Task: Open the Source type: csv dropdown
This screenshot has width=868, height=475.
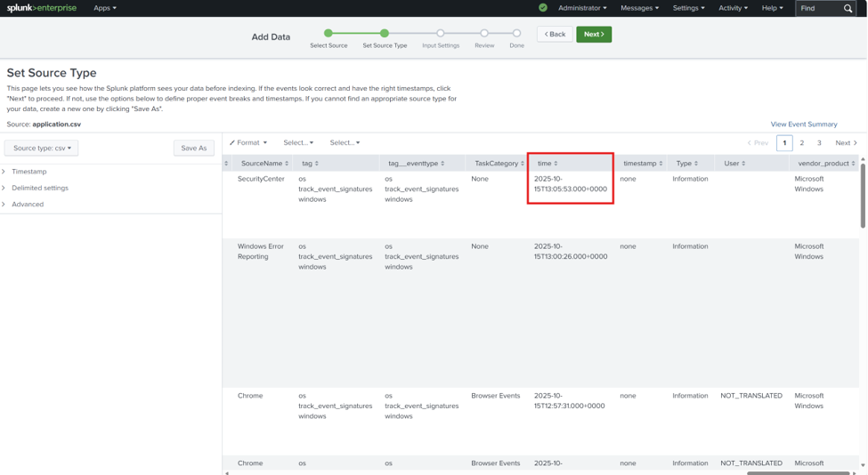Action: click(42, 149)
